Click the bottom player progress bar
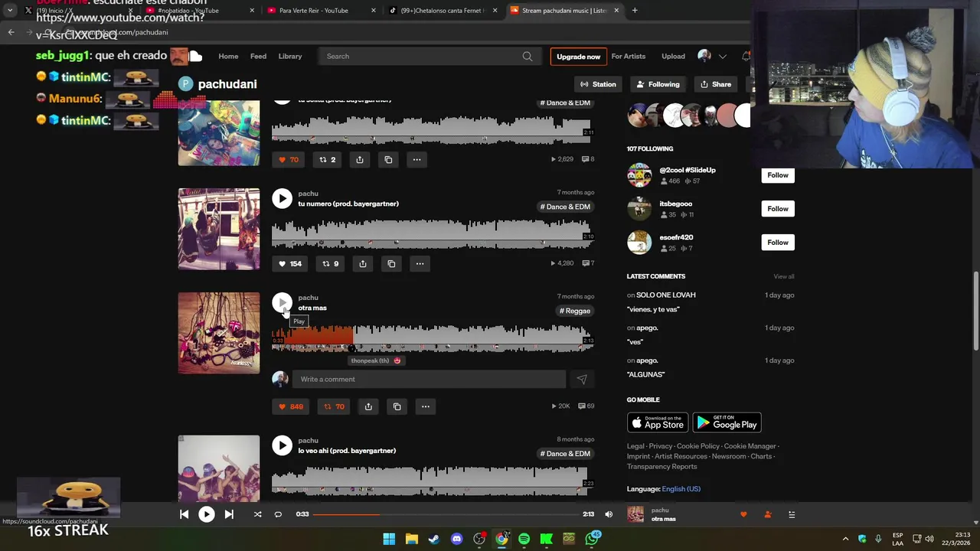The width and height of the screenshot is (980, 551). pyautogui.click(x=446, y=514)
